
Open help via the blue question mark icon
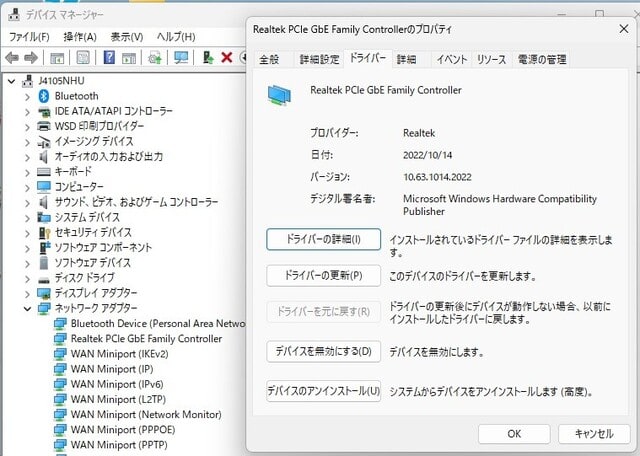tap(109, 57)
